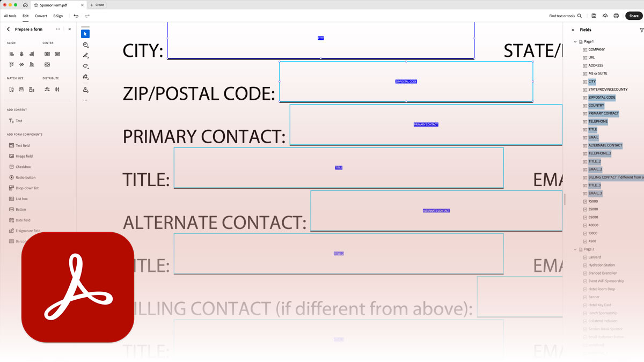Switch to the E-Sign tab
The image size is (644, 362).
[57, 16]
